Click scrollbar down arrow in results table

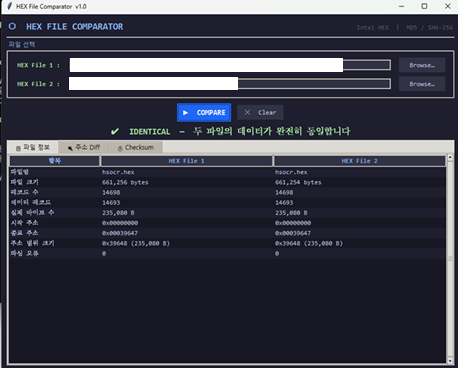pos(450,361)
